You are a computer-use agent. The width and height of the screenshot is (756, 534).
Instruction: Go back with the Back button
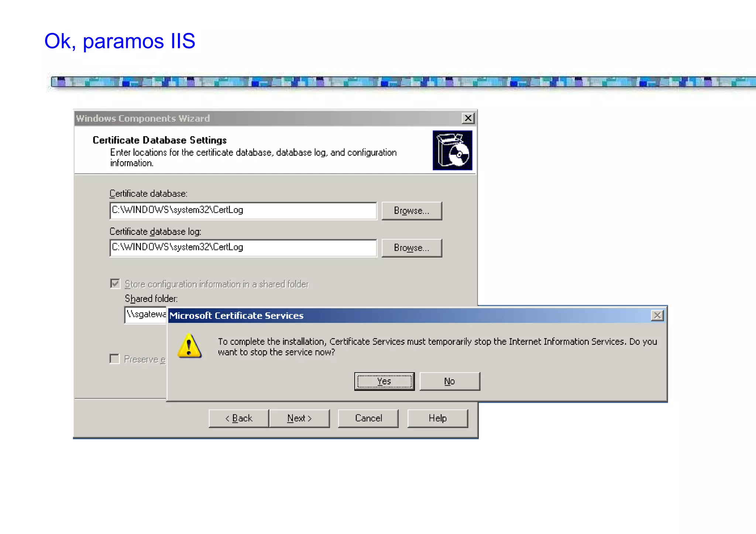tap(239, 418)
